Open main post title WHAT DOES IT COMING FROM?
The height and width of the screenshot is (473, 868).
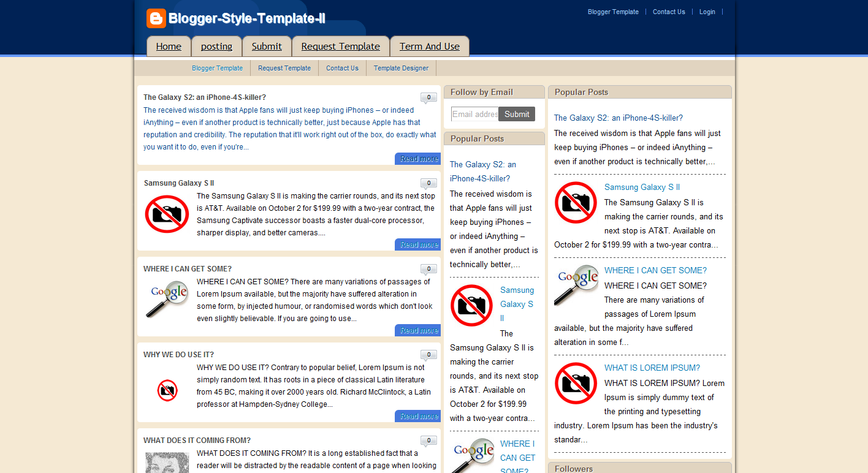197,441
